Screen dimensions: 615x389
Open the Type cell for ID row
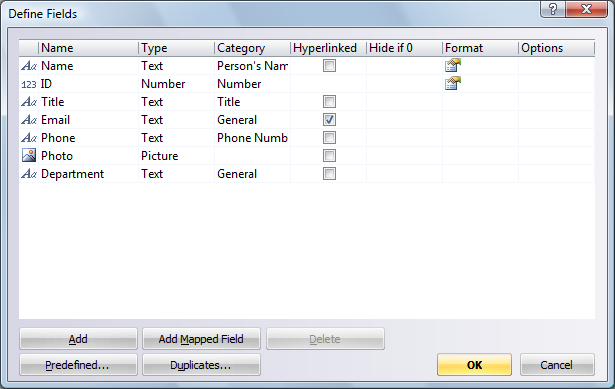[x=176, y=84]
